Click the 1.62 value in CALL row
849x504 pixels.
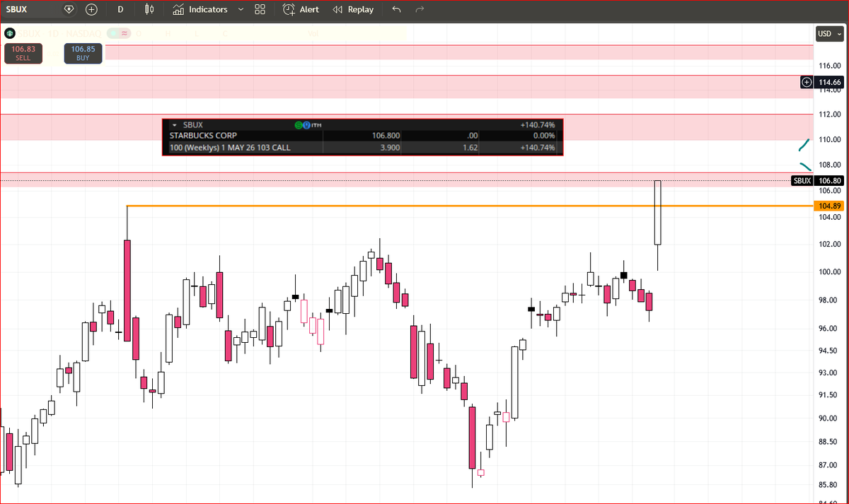pyautogui.click(x=469, y=148)
